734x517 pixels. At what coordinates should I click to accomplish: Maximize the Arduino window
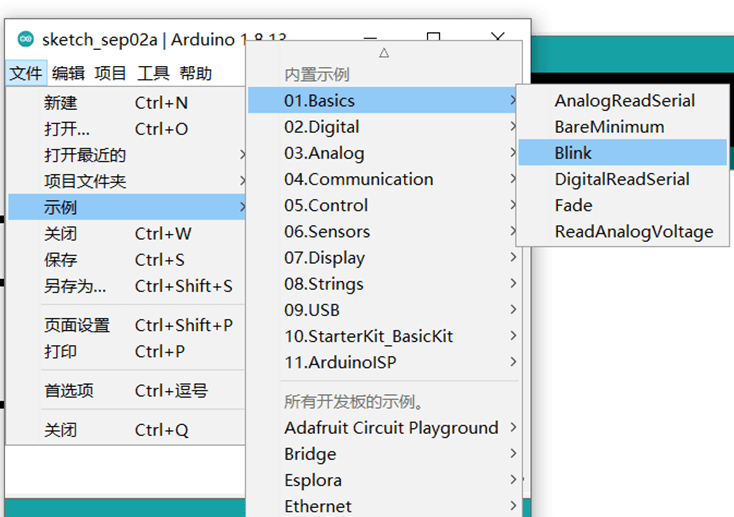[433, 37]
